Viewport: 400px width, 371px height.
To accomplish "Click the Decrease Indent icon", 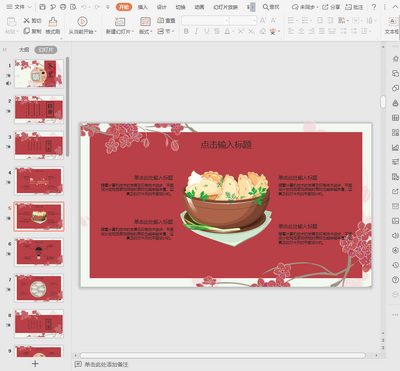I will [320, 21].
